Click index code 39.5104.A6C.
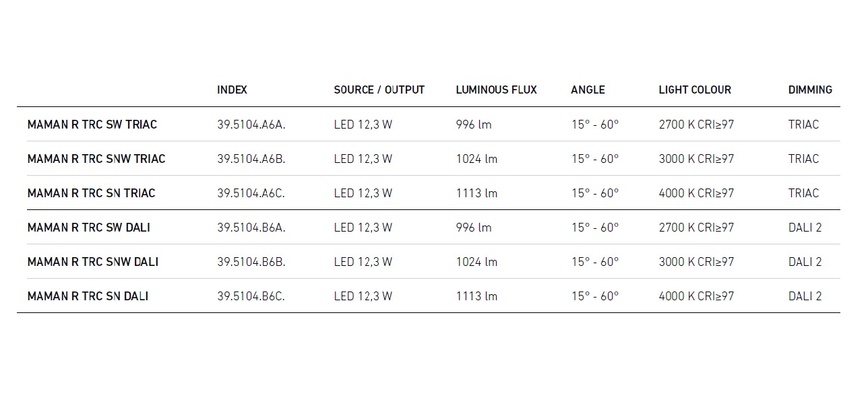The width and height of the screenshot is (868, 412). coord(251,193)
